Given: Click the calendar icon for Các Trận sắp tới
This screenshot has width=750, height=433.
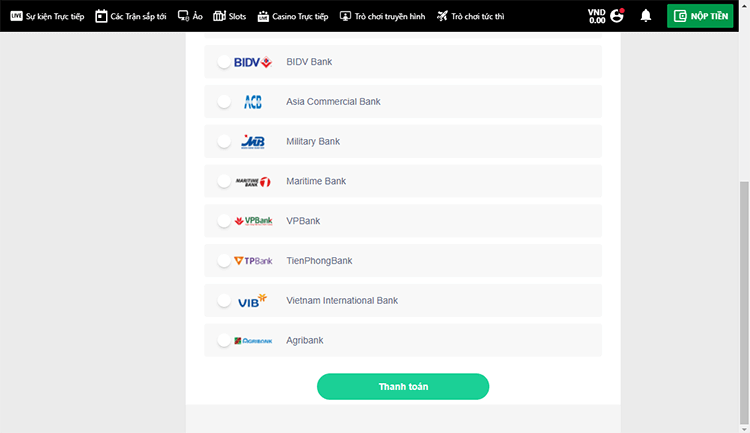Looking at the screenshot, I should [101, 16].
